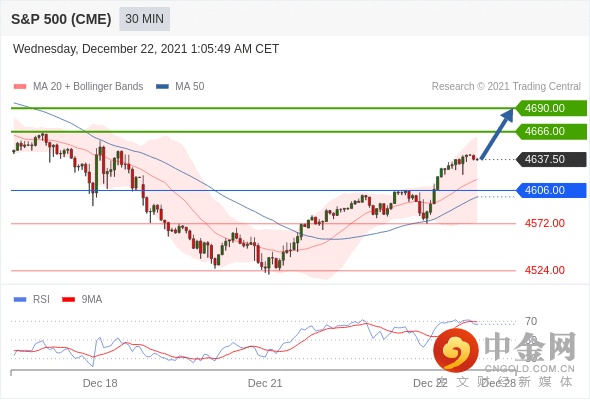Click the 4606.00 blue pivot label
The image size is (590, 400).
pos(551,190)
